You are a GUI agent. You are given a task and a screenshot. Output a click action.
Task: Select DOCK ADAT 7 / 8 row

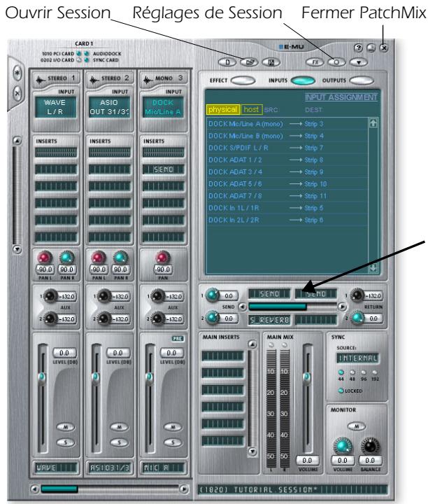click(x=287, y=196)
